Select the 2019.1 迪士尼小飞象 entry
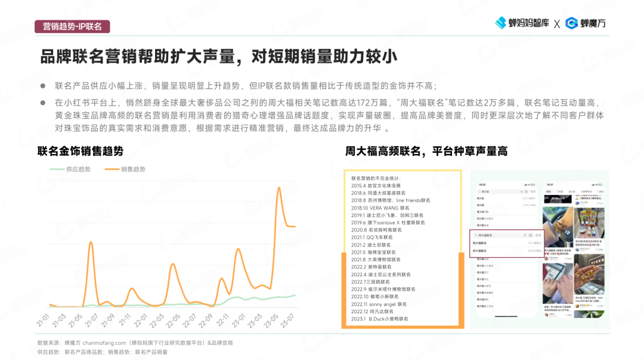Screen dimensions: 644x361 pyautogui.click(x=388, y=215)
